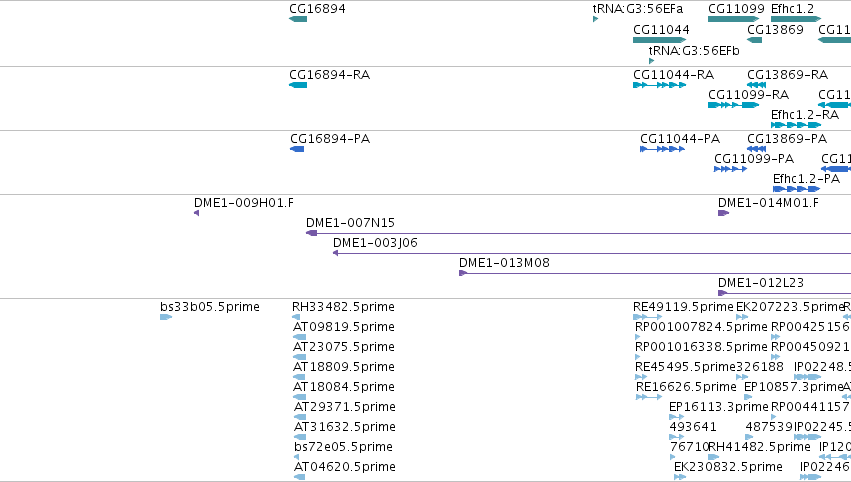The height and width of the screenshot is (482, 851).
Task: Click the CG16894-PA protein glyph
Action: point(297,149)
